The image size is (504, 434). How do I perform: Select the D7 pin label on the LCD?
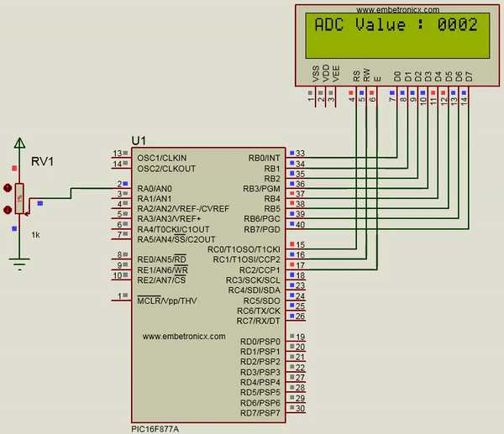pos(470,76)
